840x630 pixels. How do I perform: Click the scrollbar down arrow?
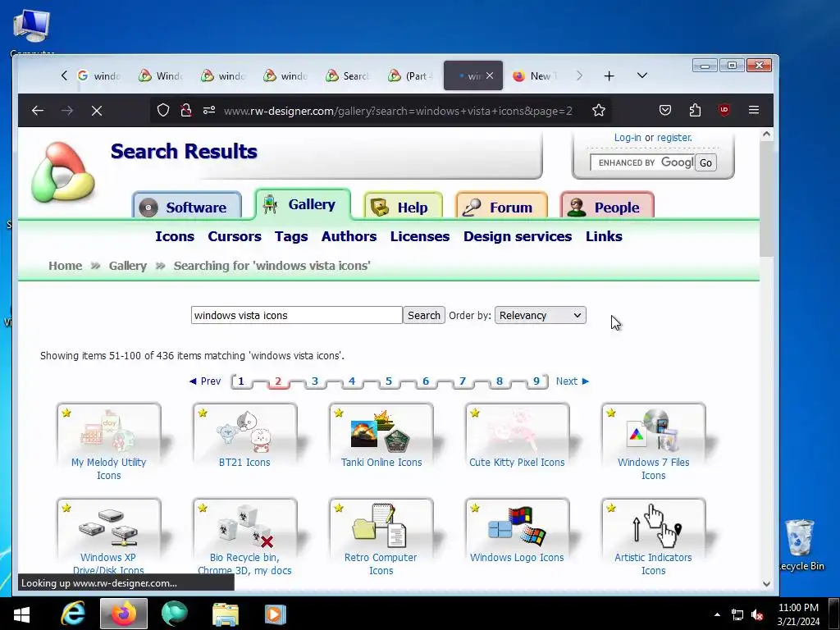point(767,583)
